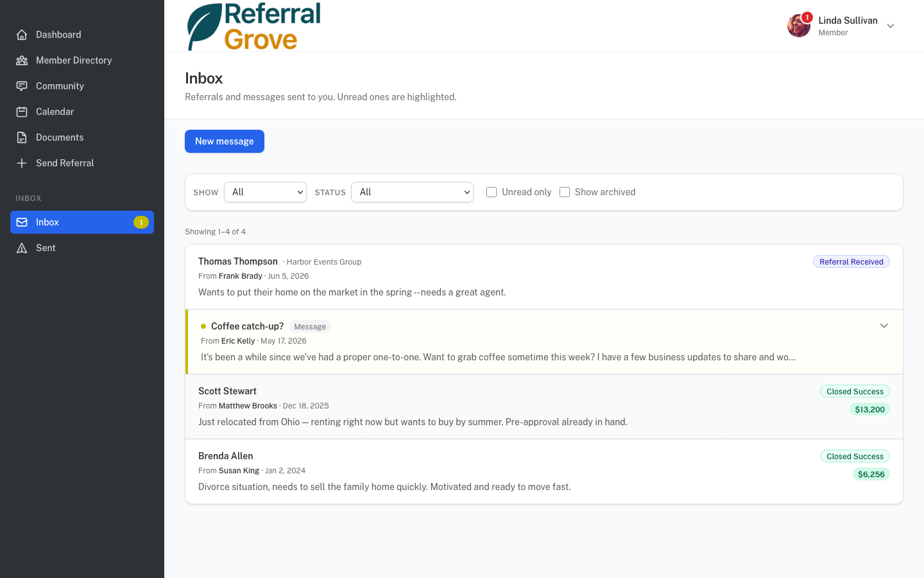Click the unread dot beside Coffee catch-up

203,326
